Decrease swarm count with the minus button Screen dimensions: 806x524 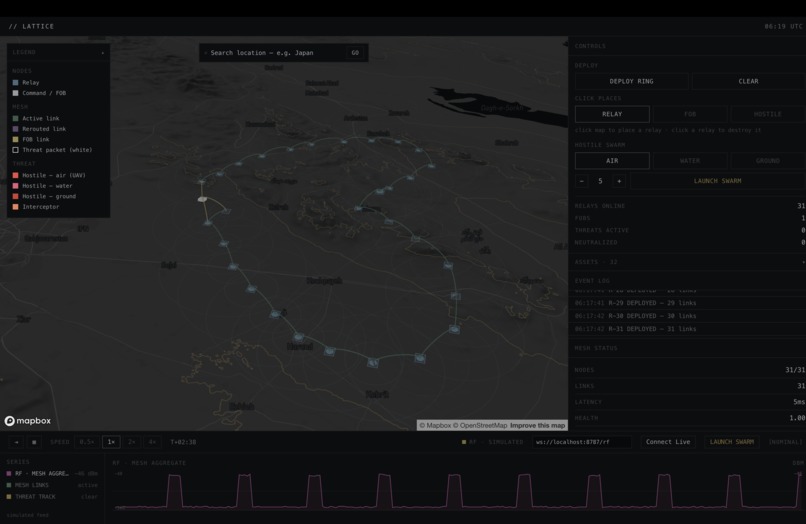(x=581, y=181)
